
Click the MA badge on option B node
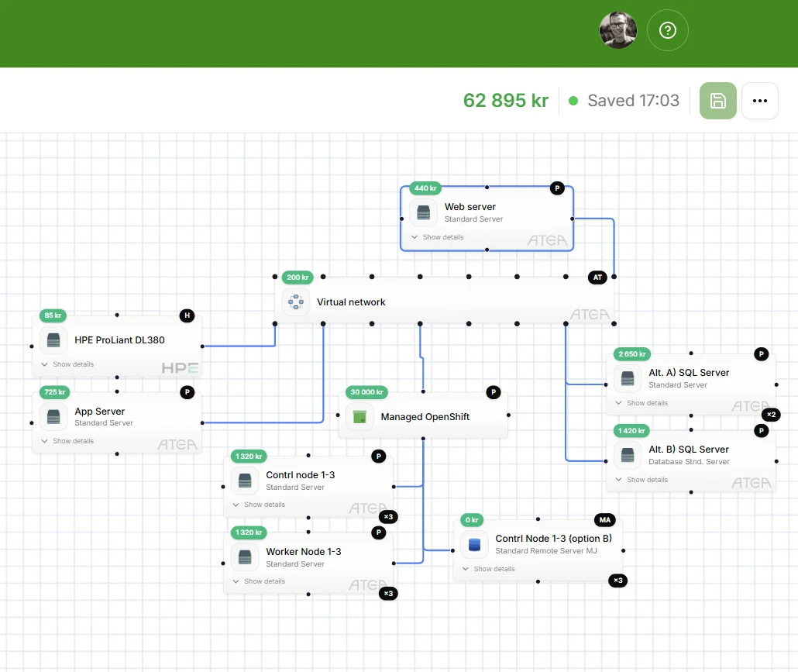(x=604, y=519)
